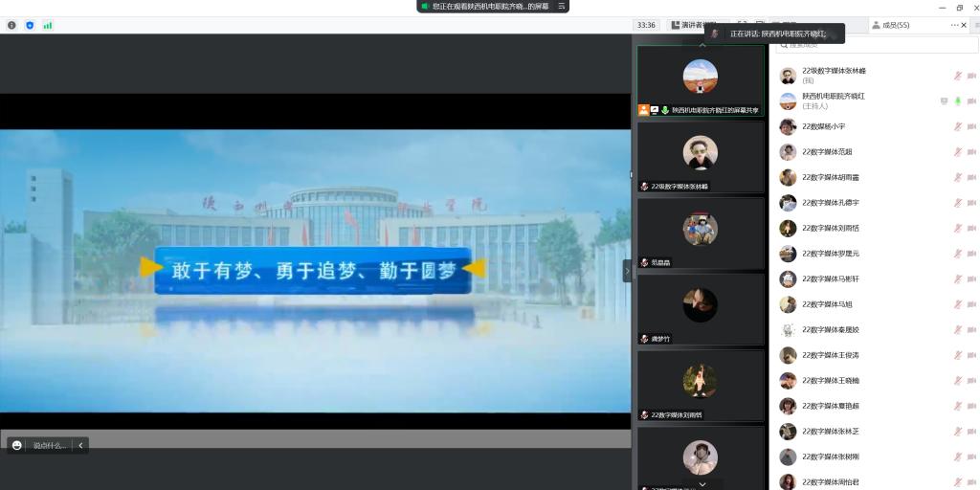The image size is (980, 490).
Task: Close the members panel with X
Action: (x=964, y=25)
